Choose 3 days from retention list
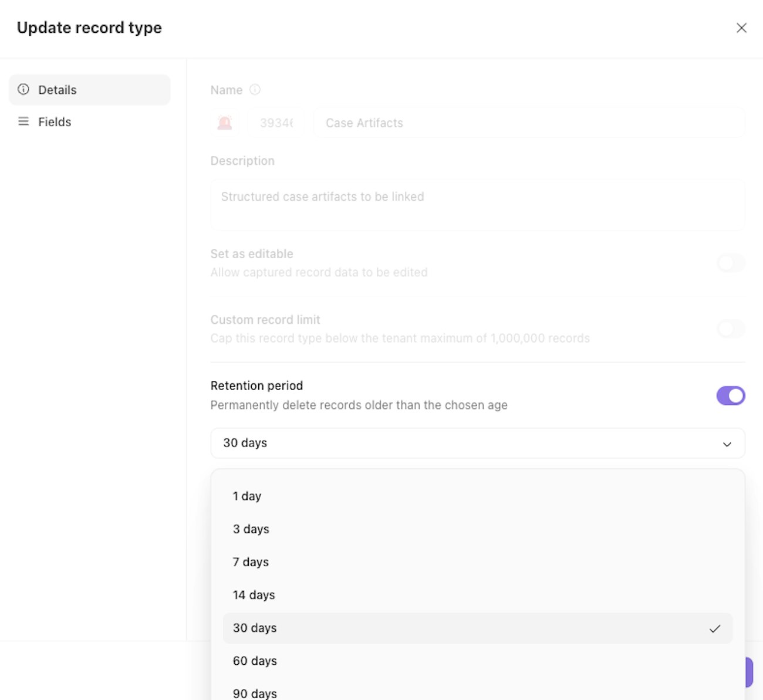The width and height of the screenshot is (763, 700). click(251, 529)
